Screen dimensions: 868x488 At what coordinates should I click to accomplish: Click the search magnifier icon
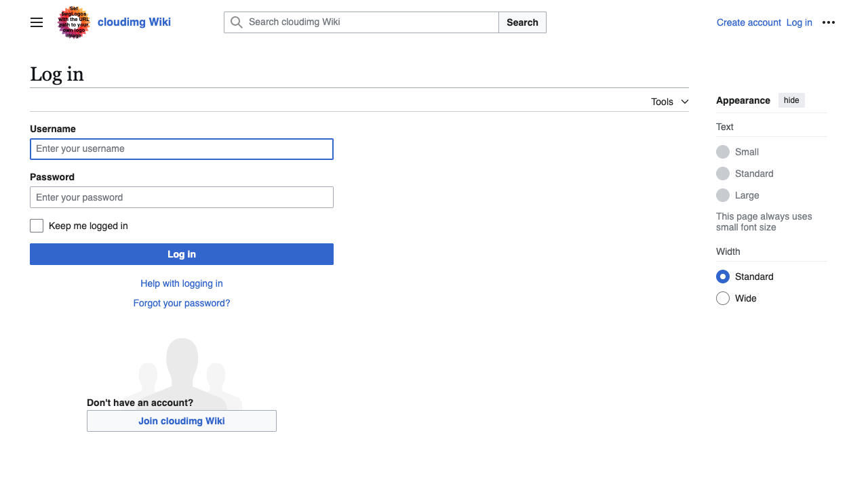[x=236, y=22]
